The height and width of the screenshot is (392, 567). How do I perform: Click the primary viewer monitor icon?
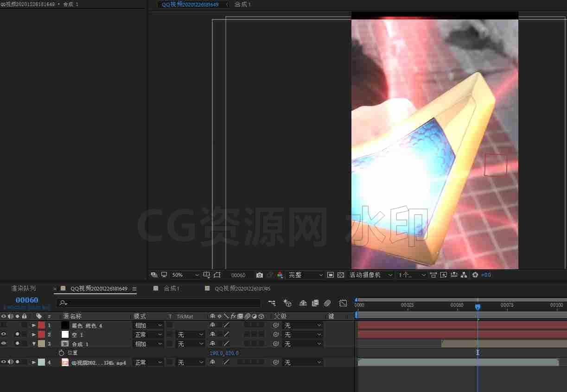164,275
